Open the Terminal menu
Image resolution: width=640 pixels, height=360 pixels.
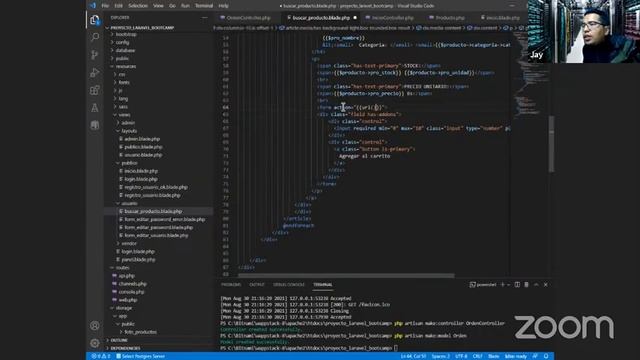click(204, 6)
